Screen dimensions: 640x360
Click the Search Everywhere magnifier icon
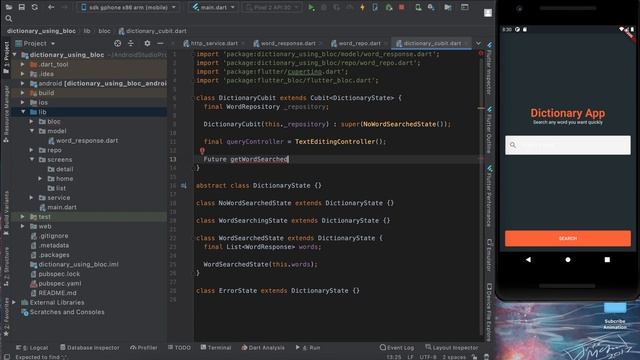(x=9, y=18)
